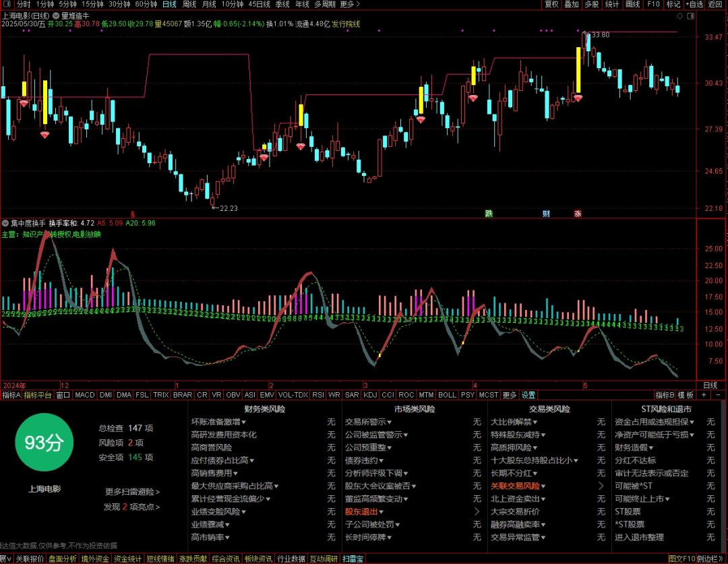Expand the 更多 periods menu at top
The width and height of the screenshot is (728, 564).
click(350, 4)
